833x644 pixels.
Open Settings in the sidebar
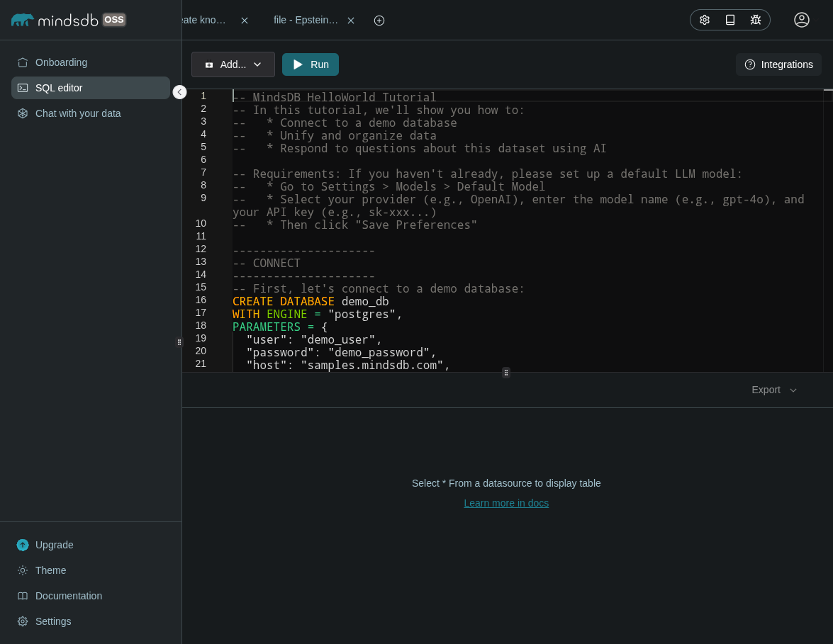pyautogui.click(x=90, y=622)
